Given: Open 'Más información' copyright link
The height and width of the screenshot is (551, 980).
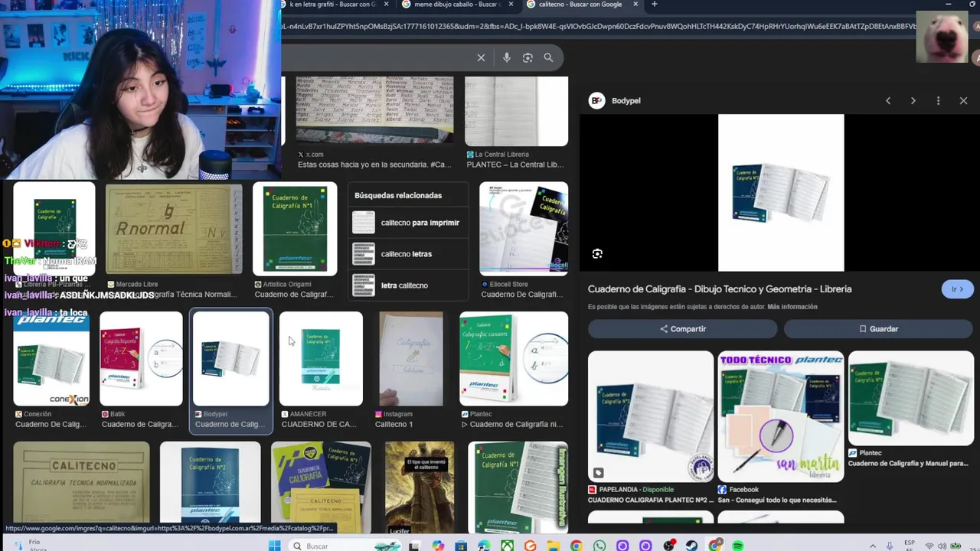Looking at the screenshot, I should pyautogui.click(x=792, y=307).
